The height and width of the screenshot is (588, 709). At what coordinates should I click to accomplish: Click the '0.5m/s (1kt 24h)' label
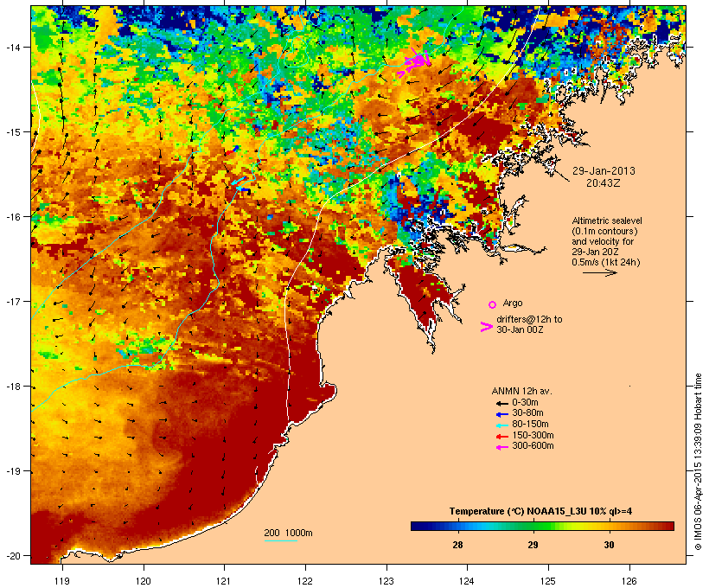pos(606,262)
